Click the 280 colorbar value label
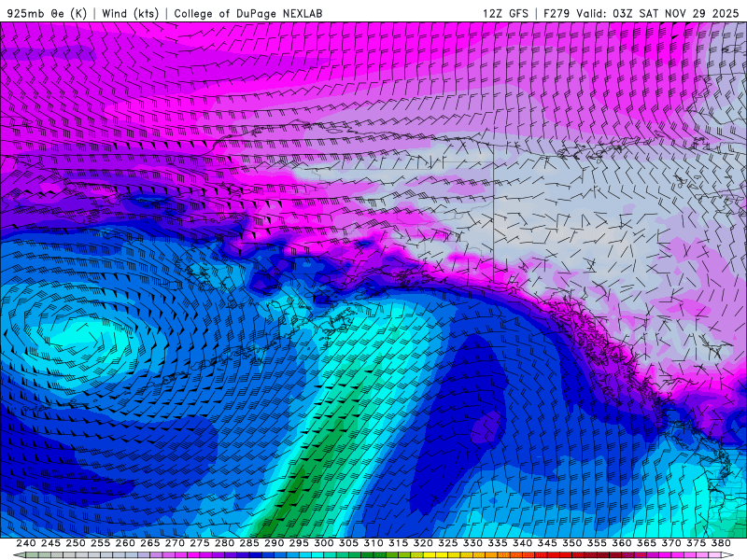The image size is (747, 560). coord(224,543)
